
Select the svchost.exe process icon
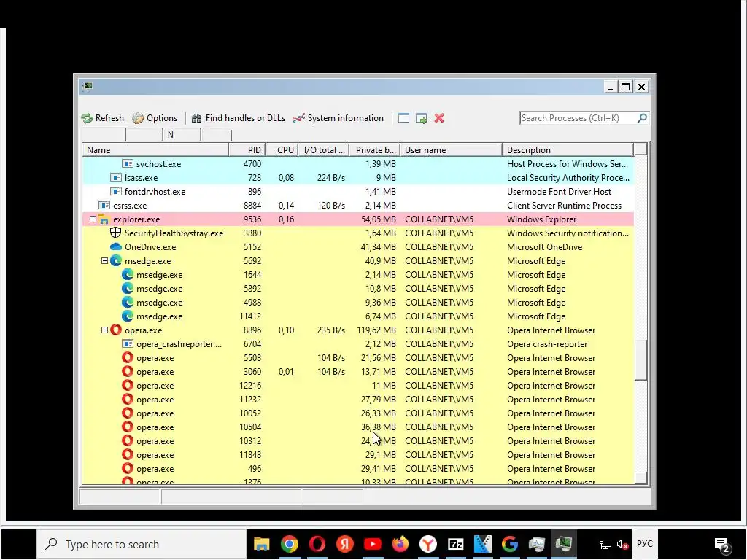click(127, 164)
